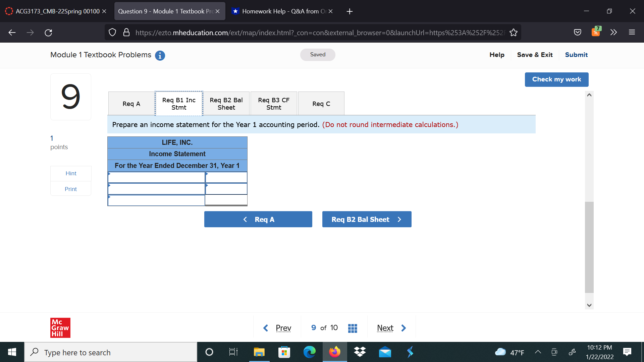Click the Check my work button

[x=556, y=79]
